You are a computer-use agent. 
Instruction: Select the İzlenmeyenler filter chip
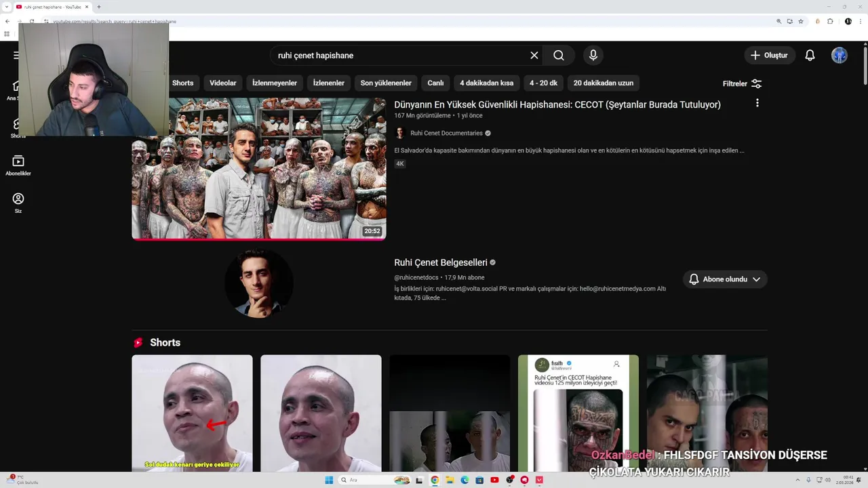coord(275,83)
